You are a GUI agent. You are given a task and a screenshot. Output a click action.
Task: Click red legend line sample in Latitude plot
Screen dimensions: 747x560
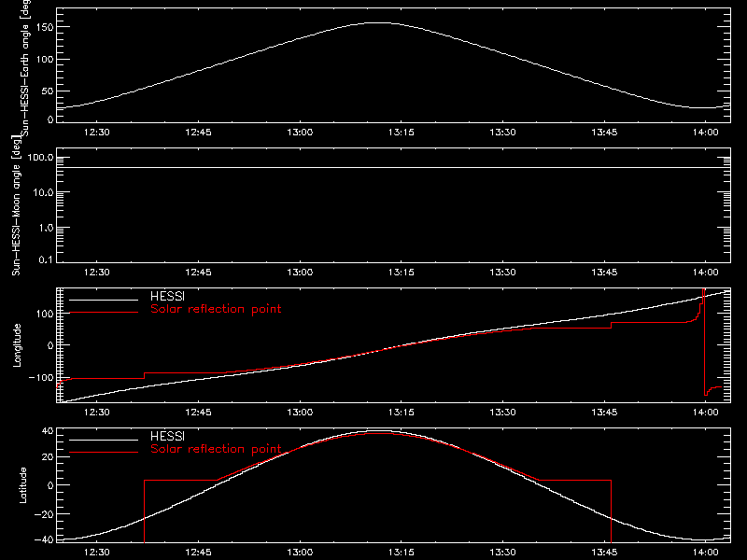[x=104, y=453]
